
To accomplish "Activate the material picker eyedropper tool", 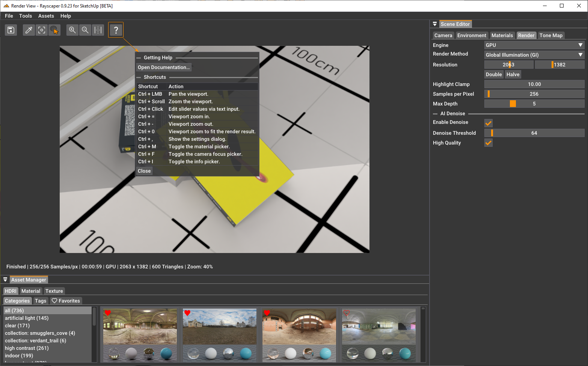I will (29, 30).
